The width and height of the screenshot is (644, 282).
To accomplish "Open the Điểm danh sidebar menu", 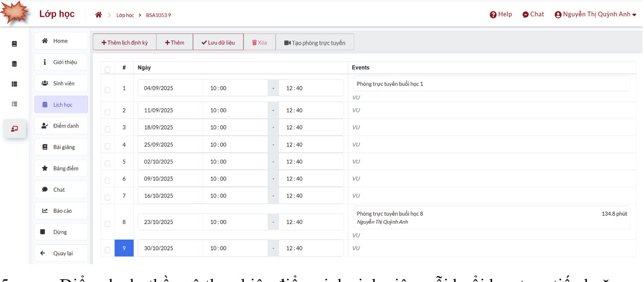I will 61,126.
